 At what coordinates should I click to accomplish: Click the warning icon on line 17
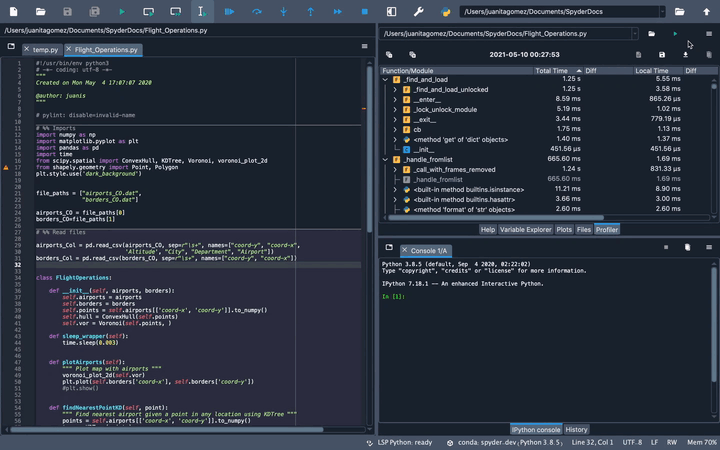pyautogui.click(x=6, y=168)
